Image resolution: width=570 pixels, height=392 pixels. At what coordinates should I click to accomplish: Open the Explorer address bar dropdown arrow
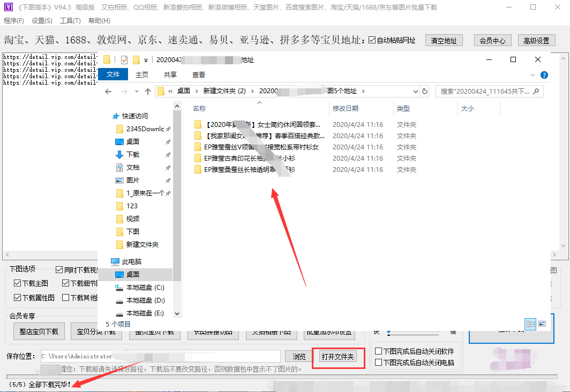(416, 91)
